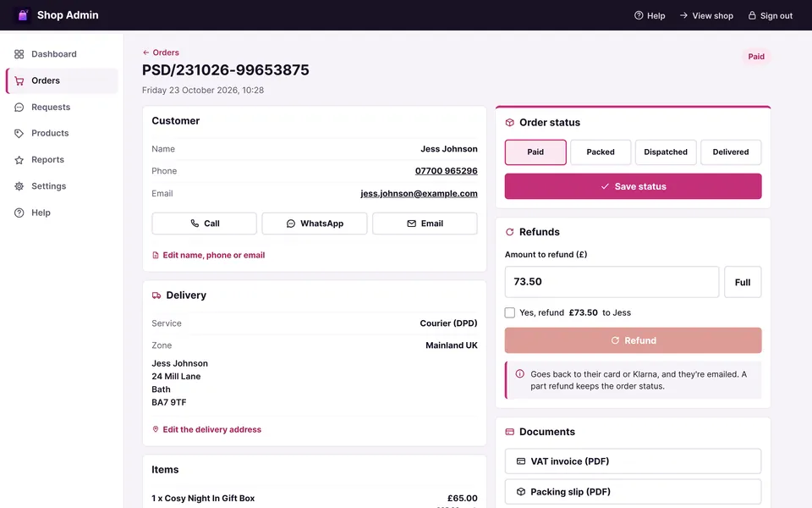This screenshot has width=812, height=508.
Task: Click the Amount to refund input field
Action: (612, 283)
